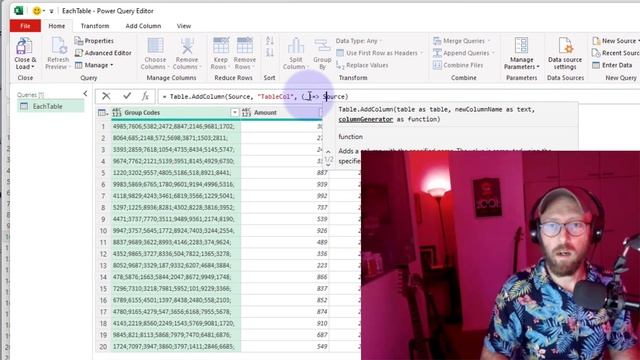Viewport: 640px width, 360px height.
Task: Click Recent Sources
Action: (x=616, y=53)
